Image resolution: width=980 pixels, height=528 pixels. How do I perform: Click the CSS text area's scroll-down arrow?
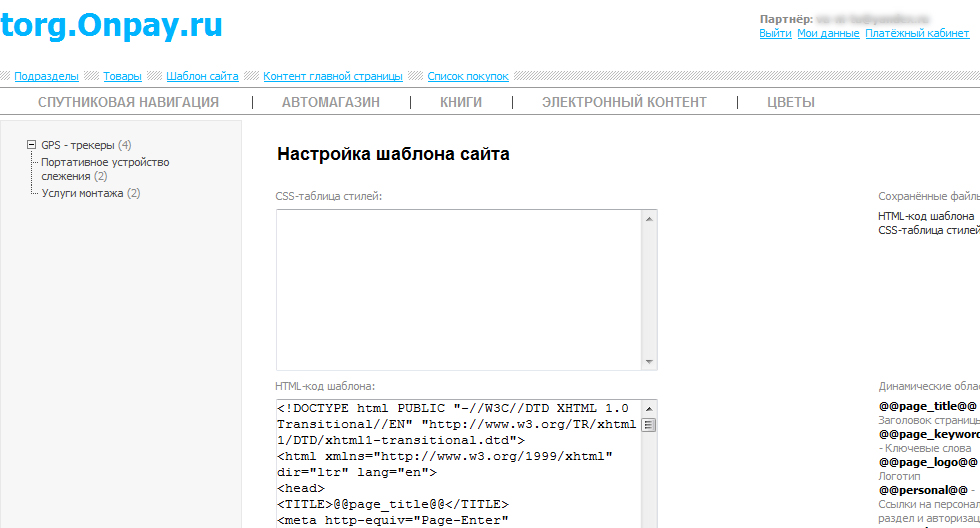(x=649, y=362)
